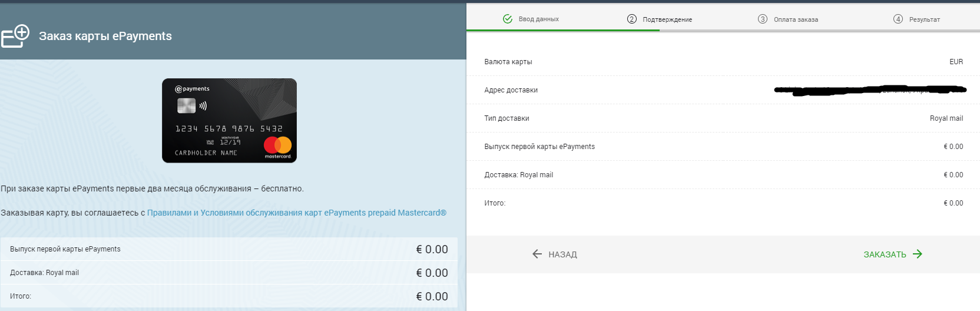Click the green checkmark icon at Ввод данных

(508, 19)
